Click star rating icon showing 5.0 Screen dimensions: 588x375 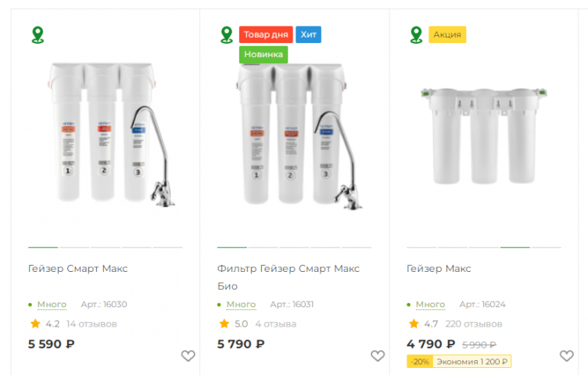click(x=224, y=323)
